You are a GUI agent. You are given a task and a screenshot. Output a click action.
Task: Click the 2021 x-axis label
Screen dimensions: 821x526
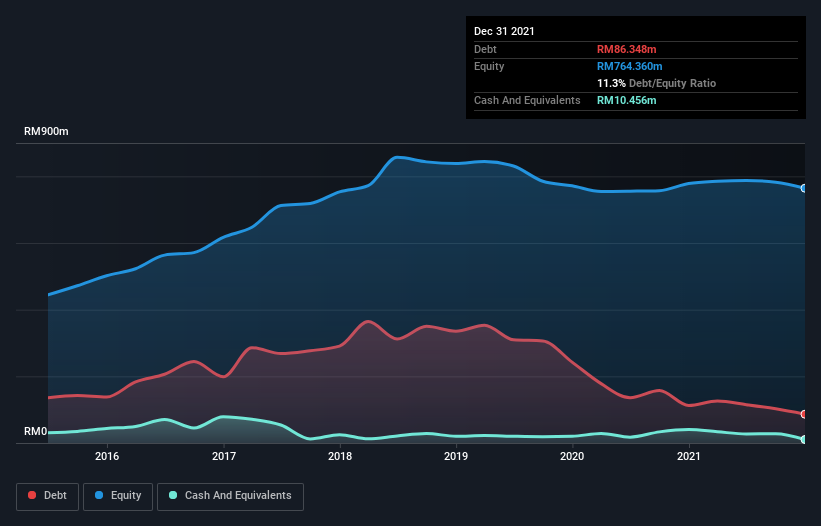tap(689, 456)
